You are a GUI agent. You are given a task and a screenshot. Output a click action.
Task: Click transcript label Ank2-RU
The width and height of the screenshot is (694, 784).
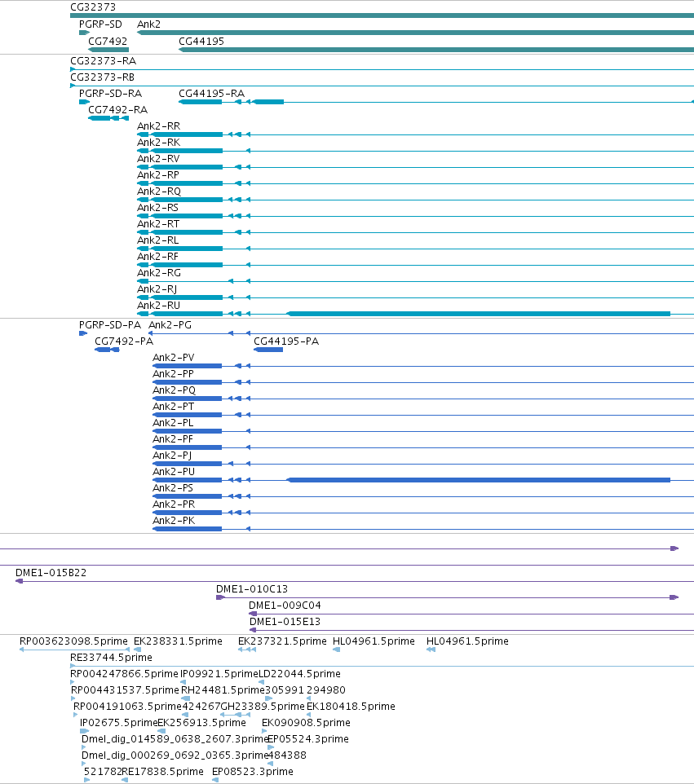(158, 305)
